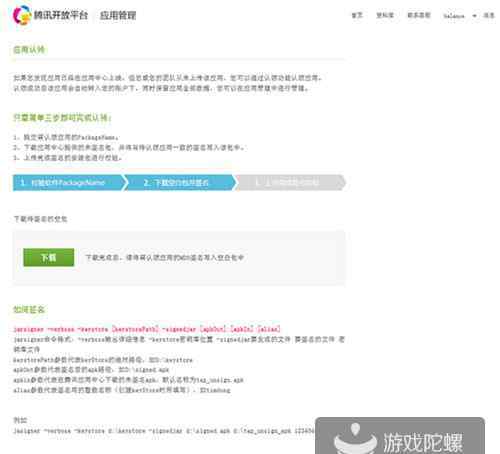Open the 首页 link in the top navigation
The height and width of the screenshot is (454, 500).
357,15
